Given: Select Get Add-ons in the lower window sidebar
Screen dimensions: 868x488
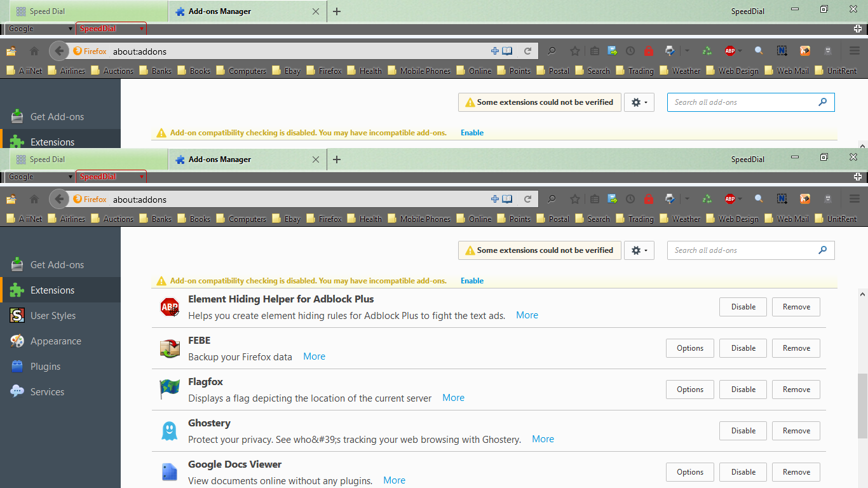Looking at the screenshot, I should (60, 265).
